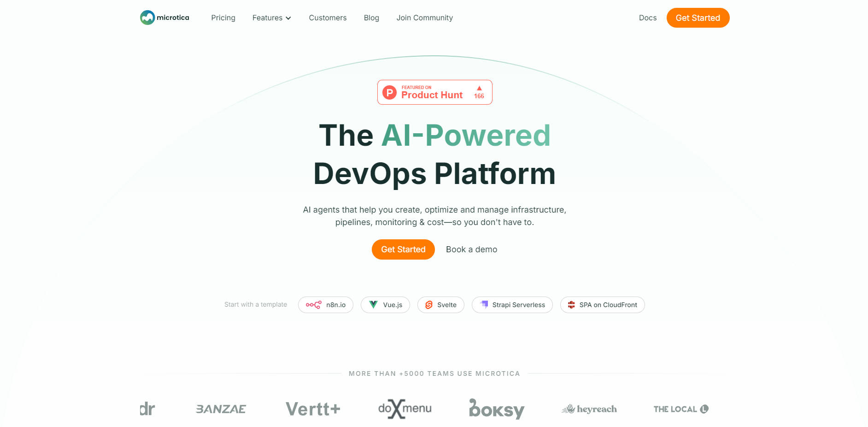Open the Join Community link
868x427 pixels.
coord(424,18)
